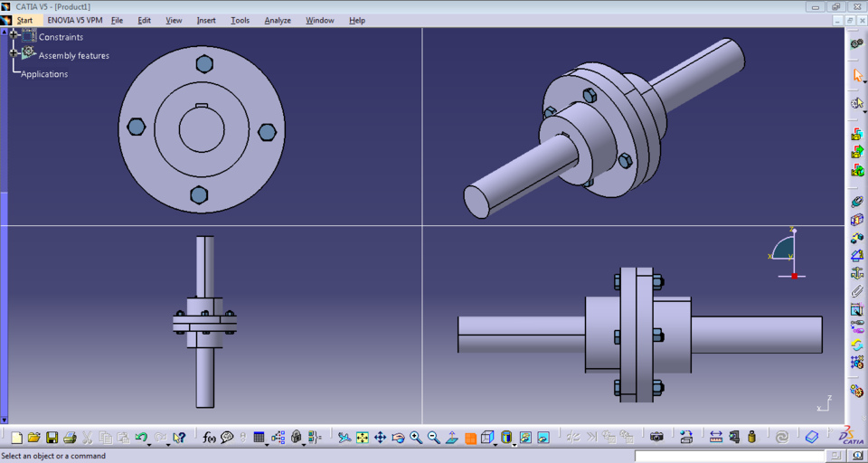Click the Update All icon in right toolbar
Viewport: 868px width, 463px height.
857,345
